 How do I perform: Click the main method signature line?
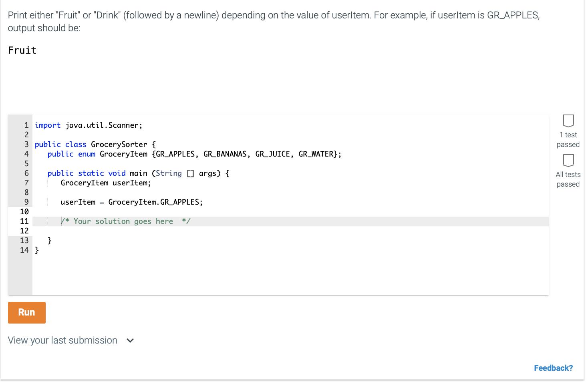point(138,173)
